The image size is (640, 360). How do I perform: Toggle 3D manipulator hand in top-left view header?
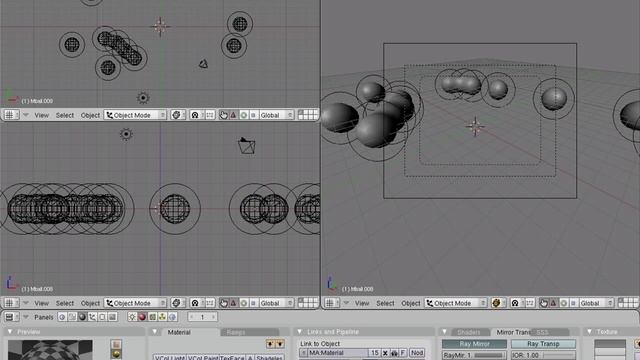coord(223,115)
